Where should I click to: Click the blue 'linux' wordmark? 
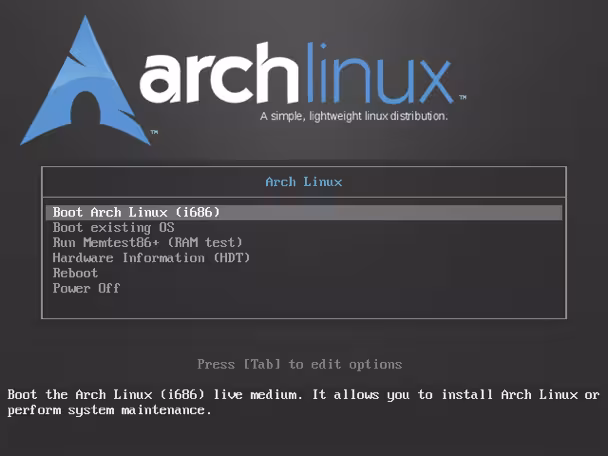pyautogui.click(x=379, y=73)
